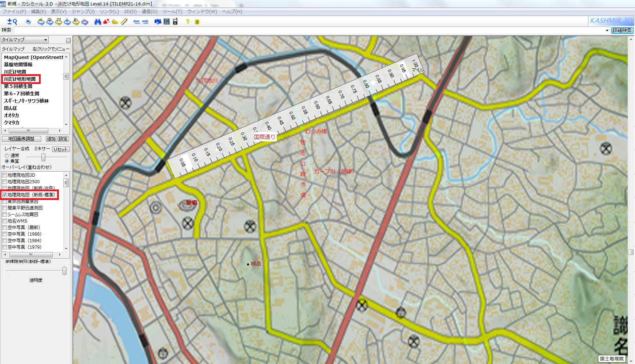Click the signboard-on-map toolbar icon
This screenshot has width=635, height=364.
(59, 22)
